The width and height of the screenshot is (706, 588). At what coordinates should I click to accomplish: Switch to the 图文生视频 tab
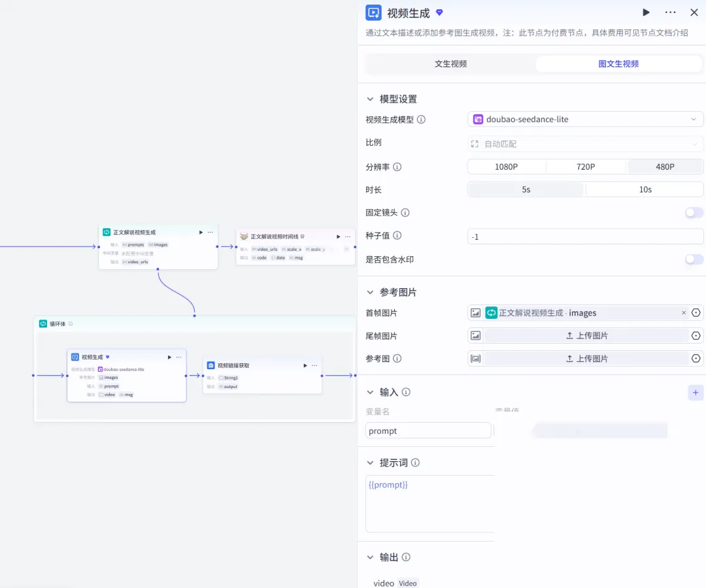click(x=618, y=64)
